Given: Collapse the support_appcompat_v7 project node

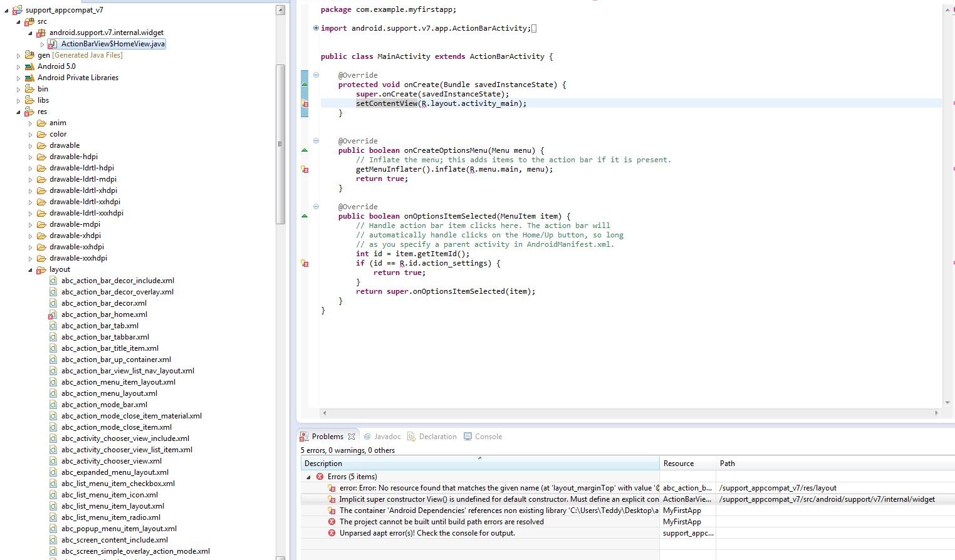Looking at the screenshot, I should [6, 10].
